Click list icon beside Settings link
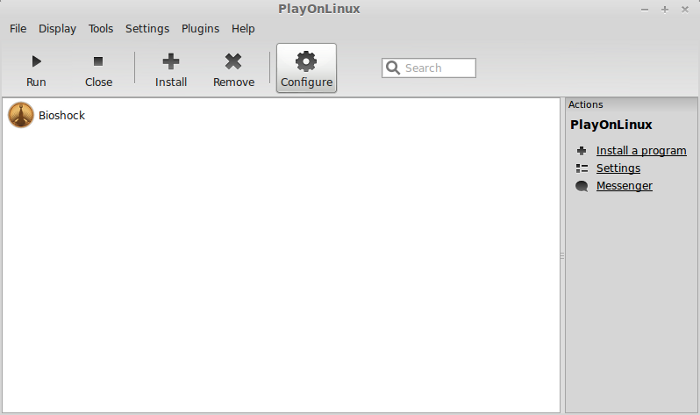This screenshot has height=415, width=700. [x=582, y=168]
